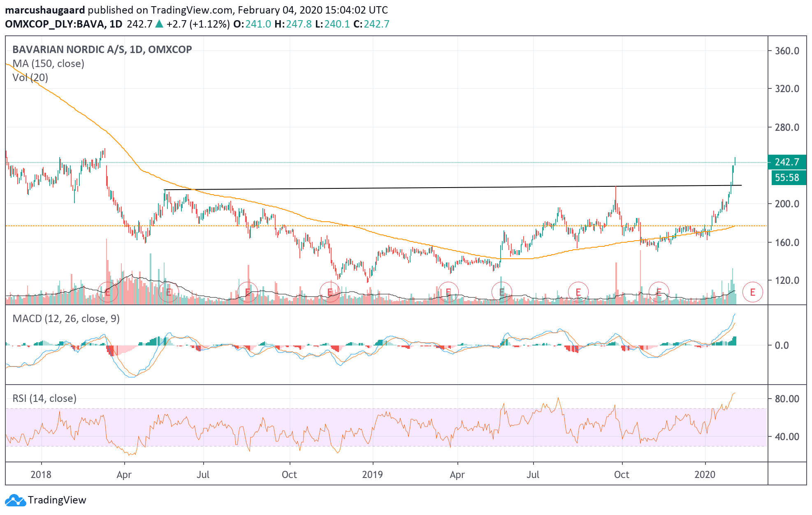
Task: Click the 2020 label on the time axis
Action: [x=705, y=475]
